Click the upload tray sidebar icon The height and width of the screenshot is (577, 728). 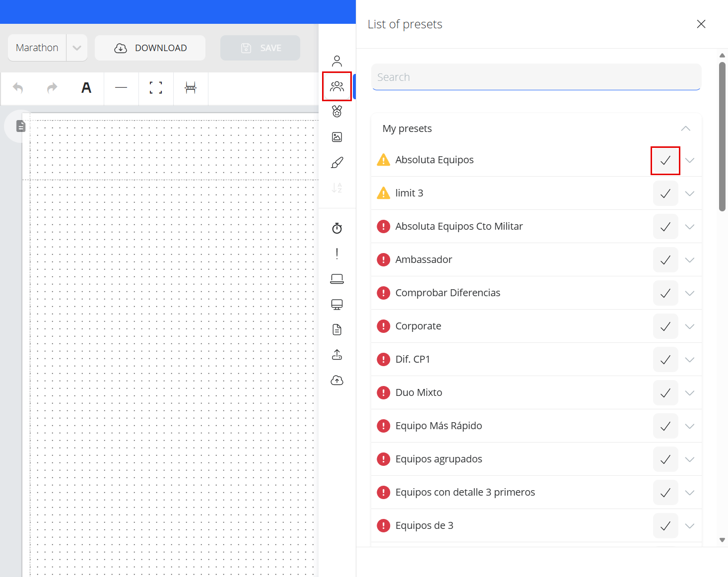(x=337, y=355)
